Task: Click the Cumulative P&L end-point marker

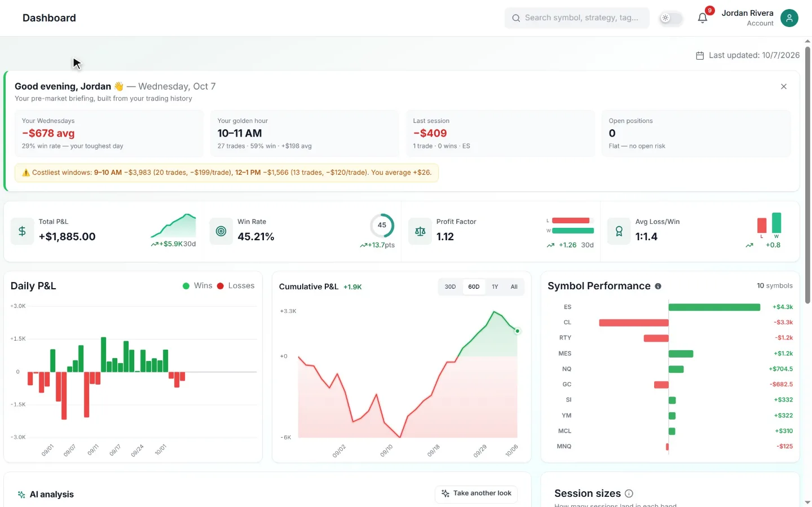Action: coord(517,331)
